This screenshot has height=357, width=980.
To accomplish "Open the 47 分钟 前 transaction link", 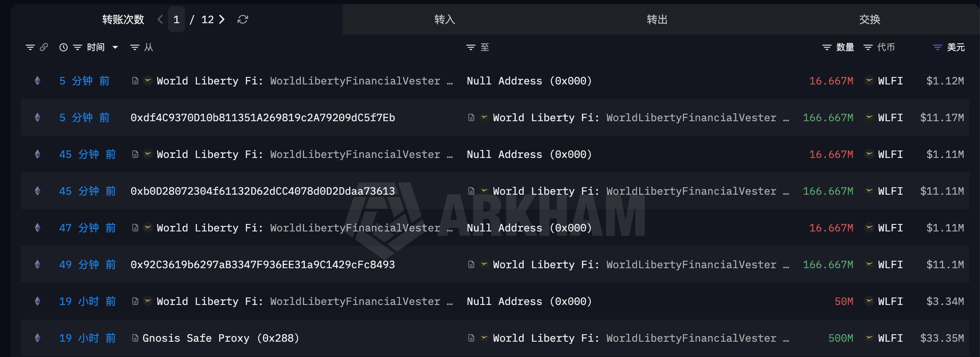I will pos(87,227).
